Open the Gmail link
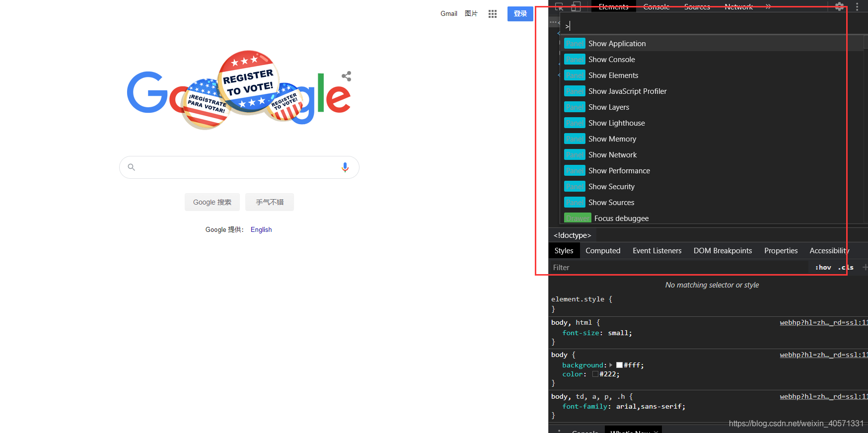The image size is (868, 433). [449, 14]
